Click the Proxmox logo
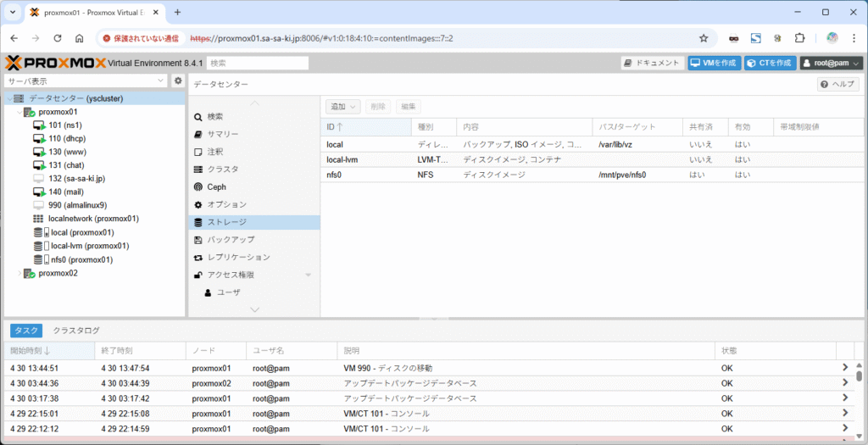The image size is (868, 445). pyautogui.click(x=55, y=63)
